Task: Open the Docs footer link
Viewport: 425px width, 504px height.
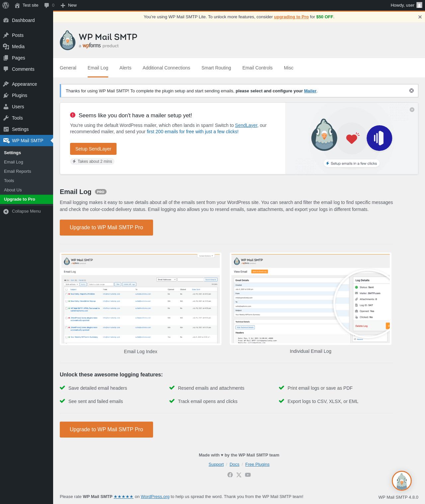Action: (234, 464)
